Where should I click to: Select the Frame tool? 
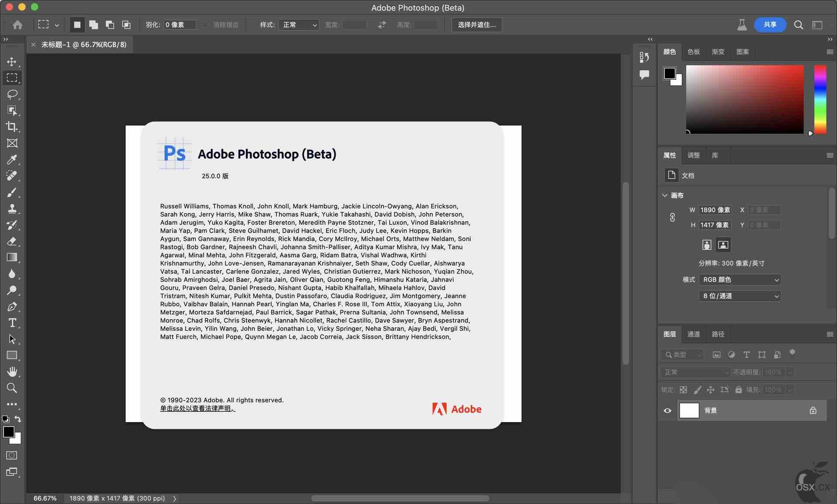click(12, 143)
